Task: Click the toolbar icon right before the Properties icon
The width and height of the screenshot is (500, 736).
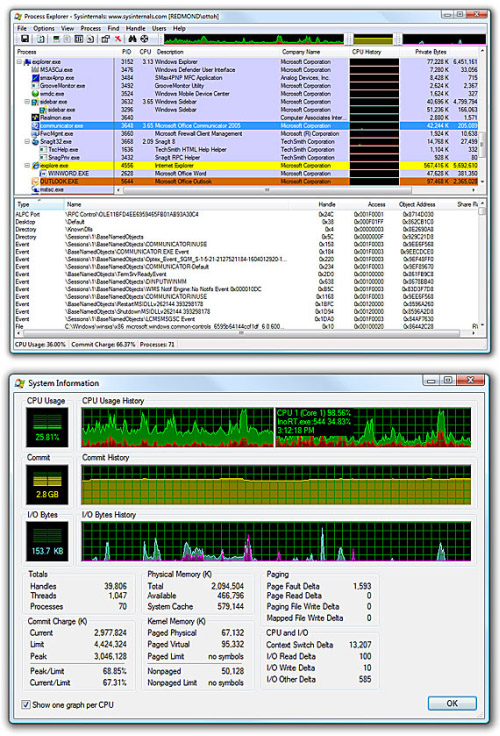Action: (x=90, y=39)
